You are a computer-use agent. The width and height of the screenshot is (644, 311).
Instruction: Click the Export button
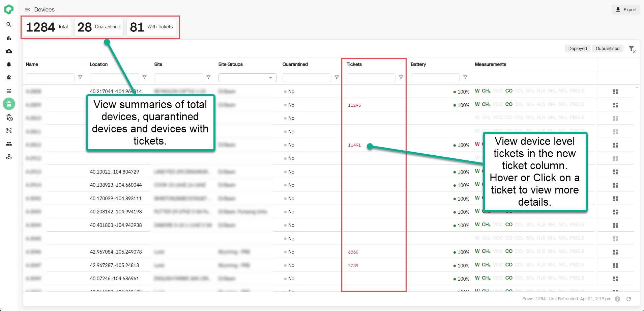click(x=626, y=9)
